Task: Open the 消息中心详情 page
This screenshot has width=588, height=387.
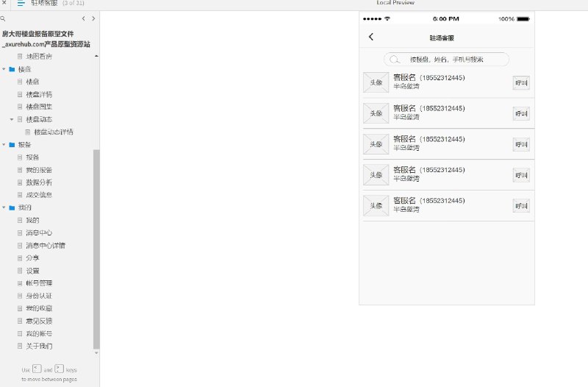Action: 46,246
